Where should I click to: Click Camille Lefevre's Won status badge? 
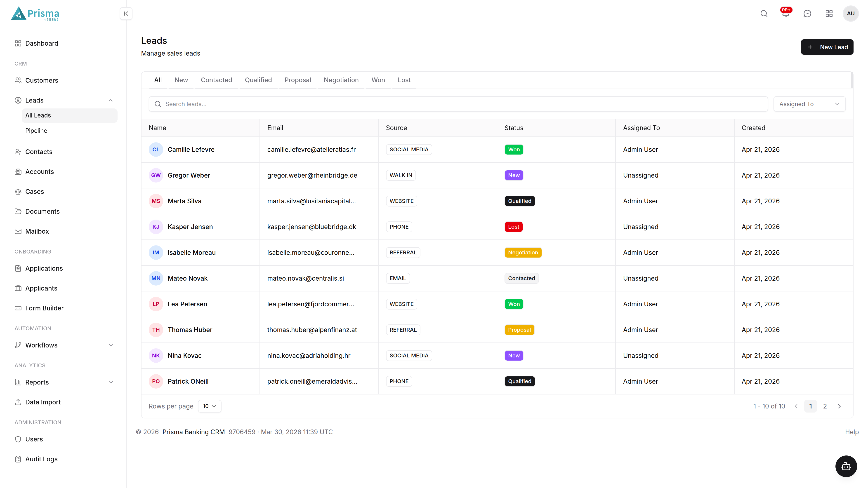(x=514, y=150)
